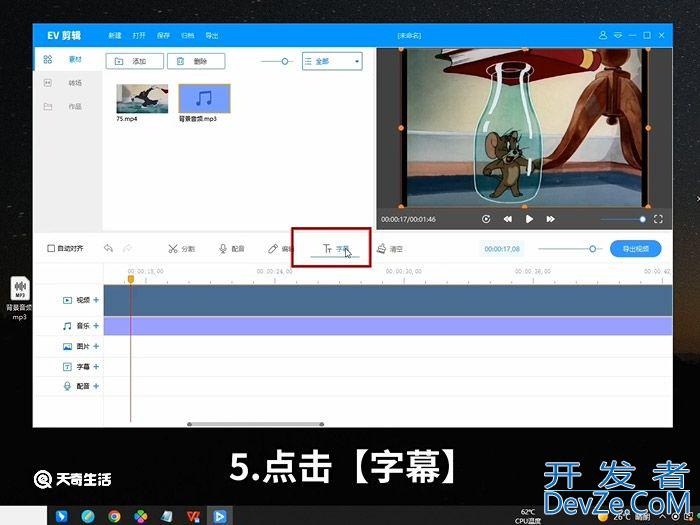Enable the 自动对齐 checkbox
700x525 pixels.
point(51,248)
